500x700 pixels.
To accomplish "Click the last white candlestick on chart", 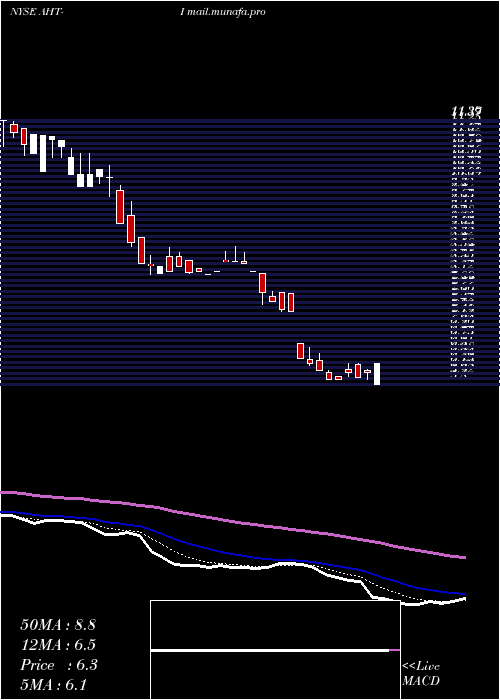I will pyautogui.click(x=377, y=374).
